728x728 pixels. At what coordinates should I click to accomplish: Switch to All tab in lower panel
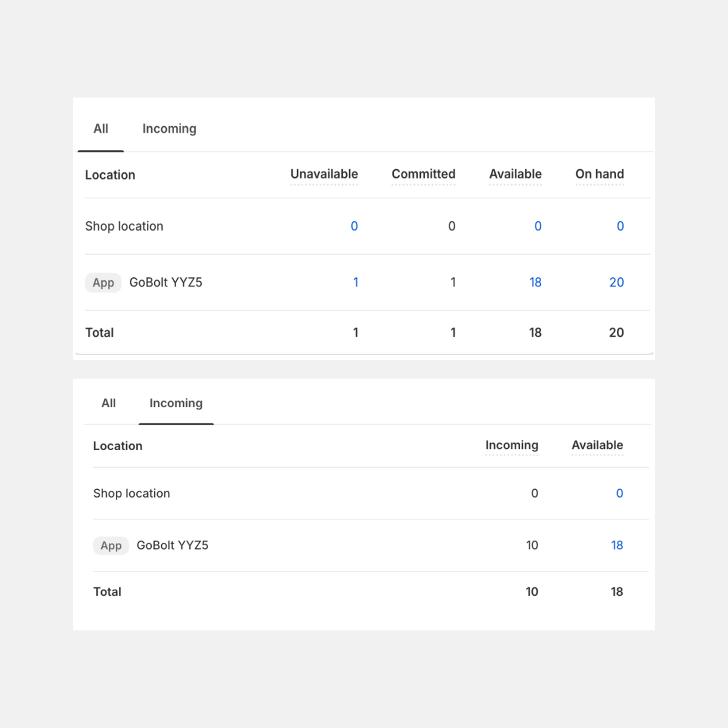[109, 403]
